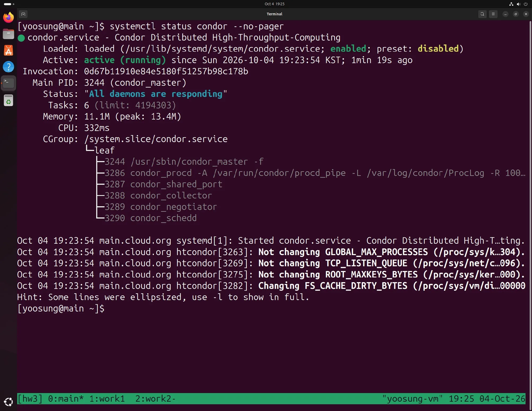Select tmux window 2:work2 in the status bar
Screen dimensions: 532x411
click(x=155, y=399)
